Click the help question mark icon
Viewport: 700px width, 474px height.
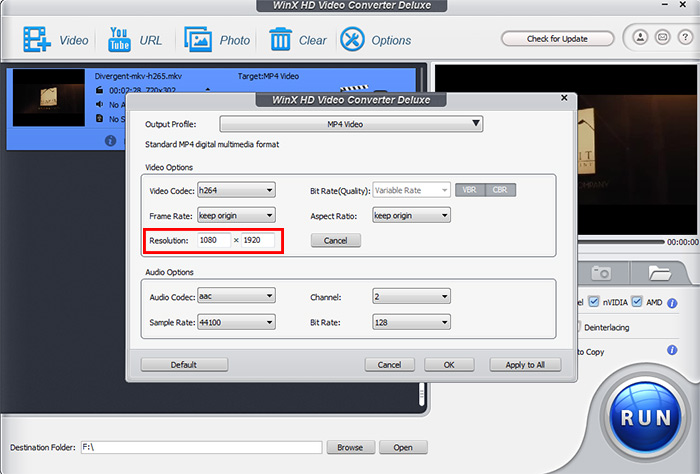click(685, 37)
